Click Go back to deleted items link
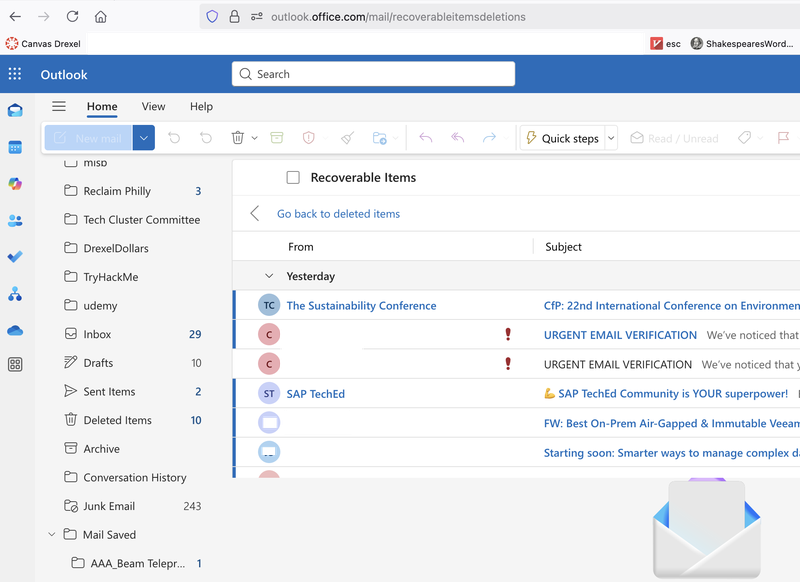The image size is (800, 582). (x=338, y=214)
